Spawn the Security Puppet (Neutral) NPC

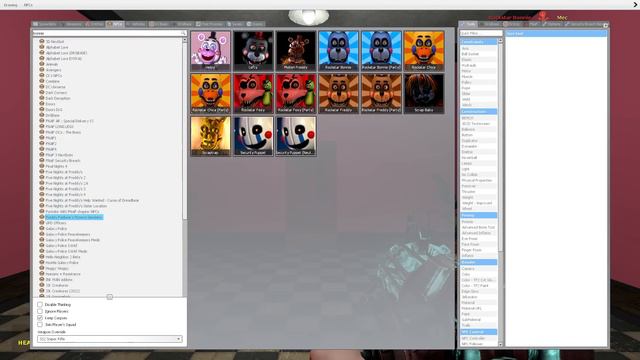point(296,136)
